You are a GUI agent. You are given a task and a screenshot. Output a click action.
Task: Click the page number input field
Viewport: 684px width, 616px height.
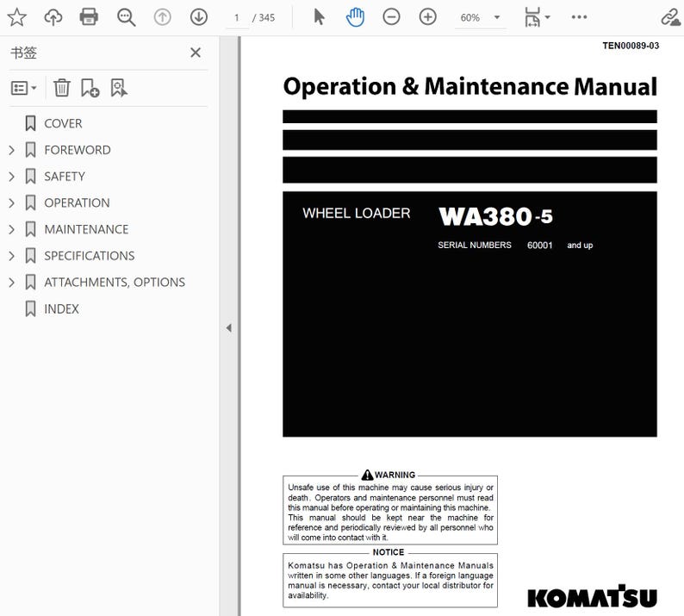(237, 18)
